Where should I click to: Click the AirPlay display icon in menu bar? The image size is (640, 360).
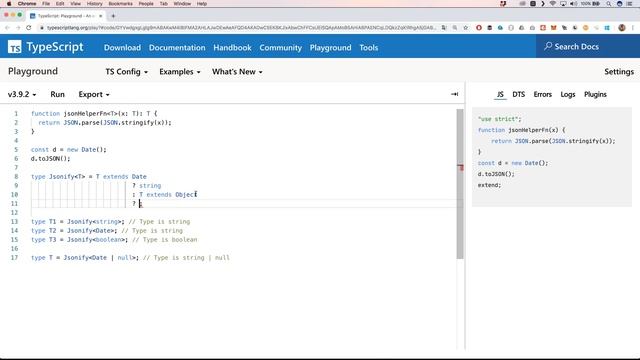[x=563, y=4]
